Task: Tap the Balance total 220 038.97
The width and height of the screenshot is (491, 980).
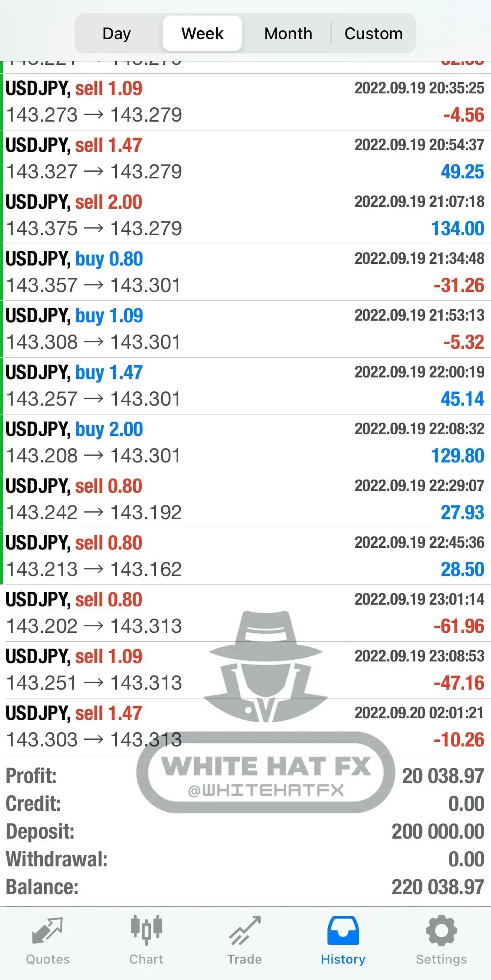Action: click(x=438, y=887)
